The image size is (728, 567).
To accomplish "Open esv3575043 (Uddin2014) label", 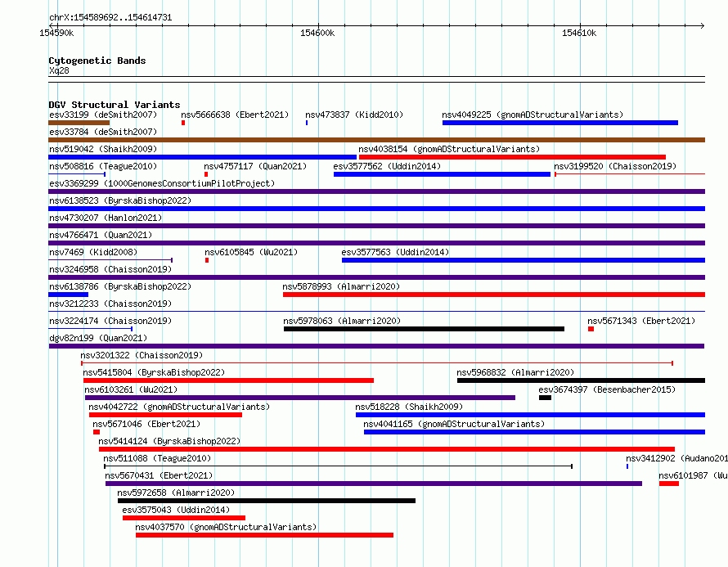I will [x=176, y=510].
